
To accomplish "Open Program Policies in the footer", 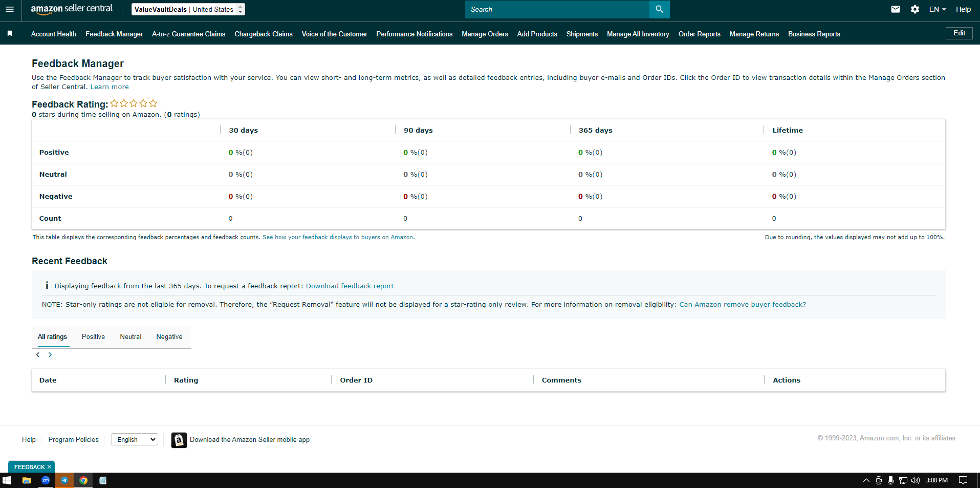I will (x=74, y=440).
